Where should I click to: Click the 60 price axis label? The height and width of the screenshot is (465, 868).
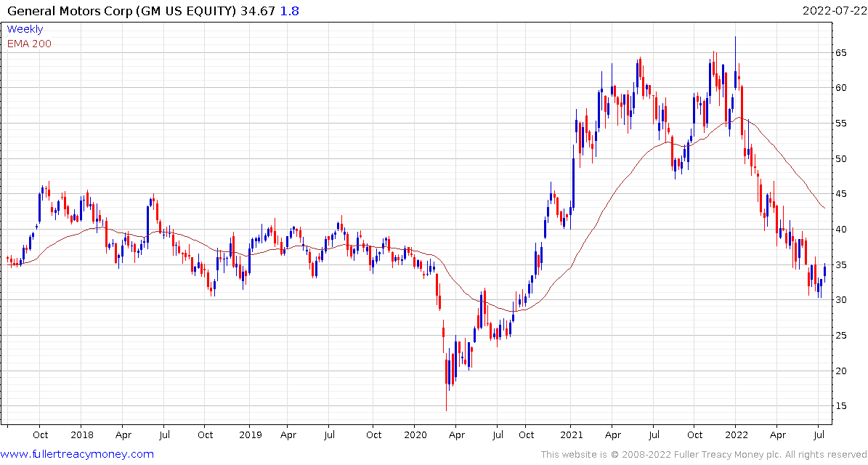[x=840, y=88]
